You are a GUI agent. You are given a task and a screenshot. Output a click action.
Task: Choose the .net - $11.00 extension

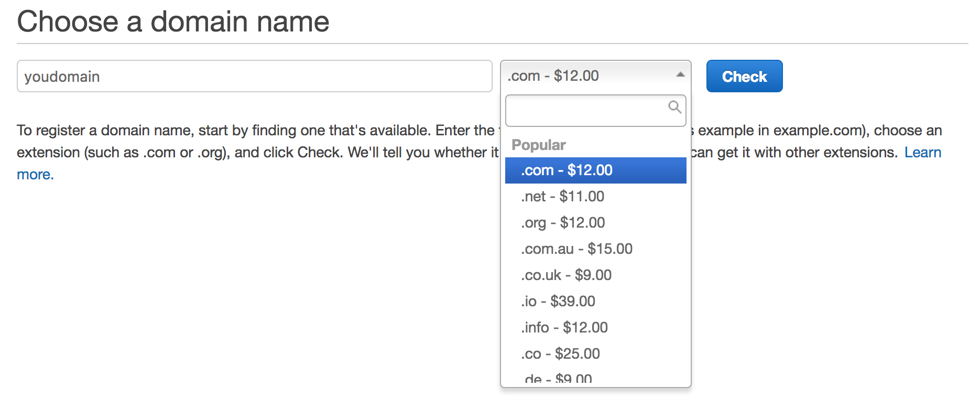(563, 197)
